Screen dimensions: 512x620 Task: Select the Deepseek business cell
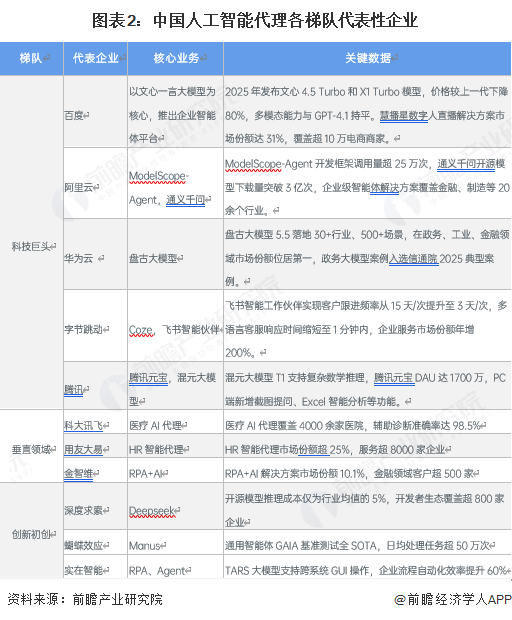tap(176, 506)
